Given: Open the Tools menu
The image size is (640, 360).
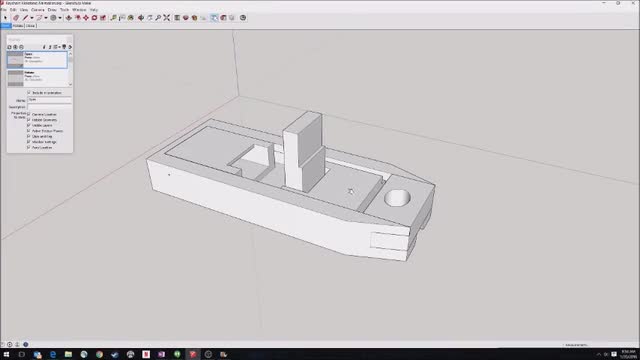Looking at the screenshot, I should tap(64, 9).
